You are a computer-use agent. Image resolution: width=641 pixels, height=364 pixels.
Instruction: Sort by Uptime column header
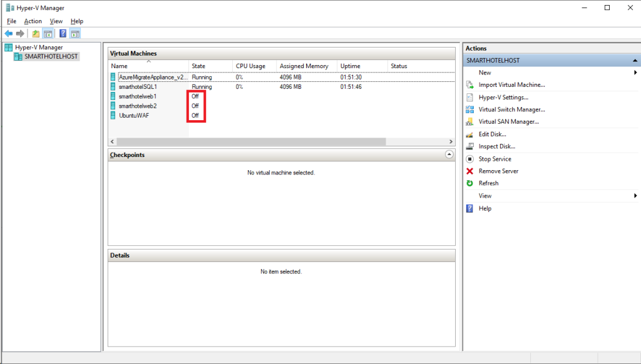point(362,66)
